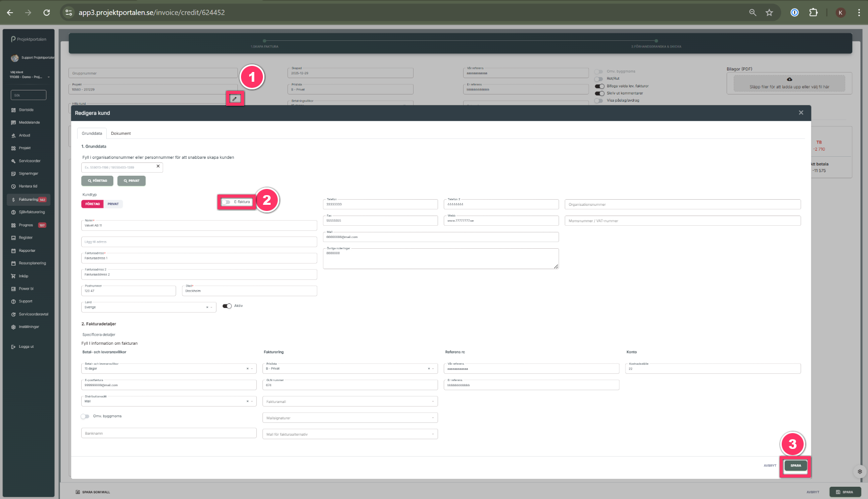The width and height of the screenshot is (868, 499).
Task: Click the GLN nummer field
Action: click(350, 385)
